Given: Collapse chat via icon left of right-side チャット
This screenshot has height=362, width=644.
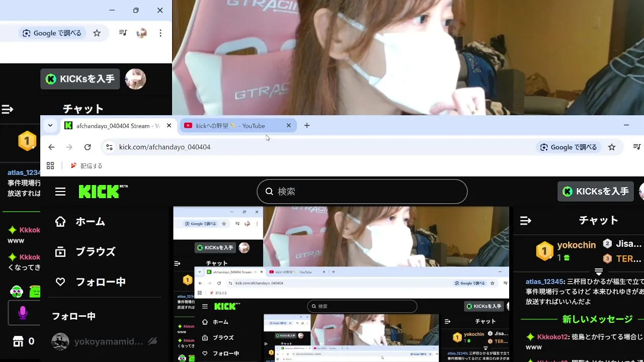Looking at the screenshot, I should [526, 221].
